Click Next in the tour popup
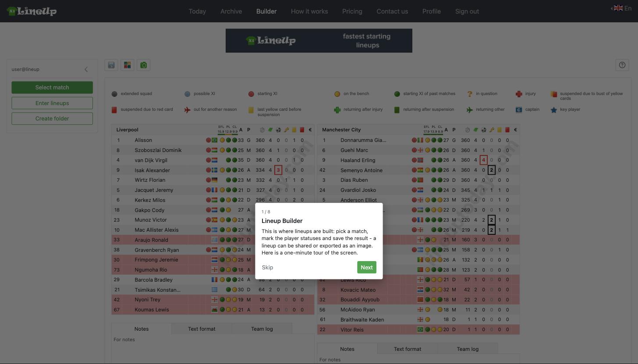638x364 pixels. click(367, 267)
